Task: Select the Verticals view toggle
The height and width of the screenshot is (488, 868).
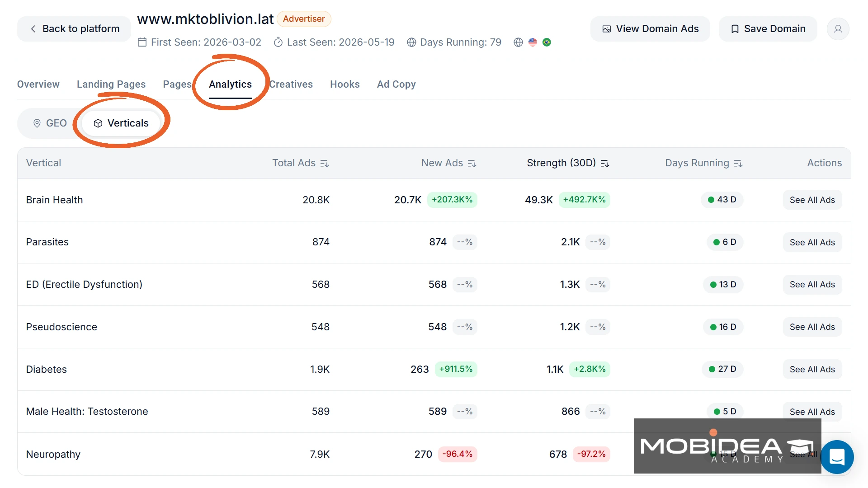Action: click(121, 123)
